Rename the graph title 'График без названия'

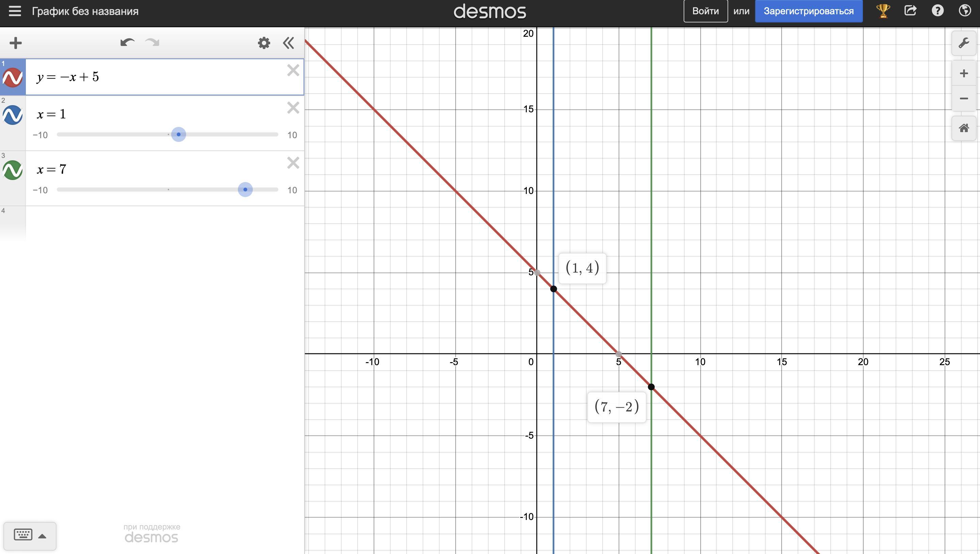(x=85, y=12)
